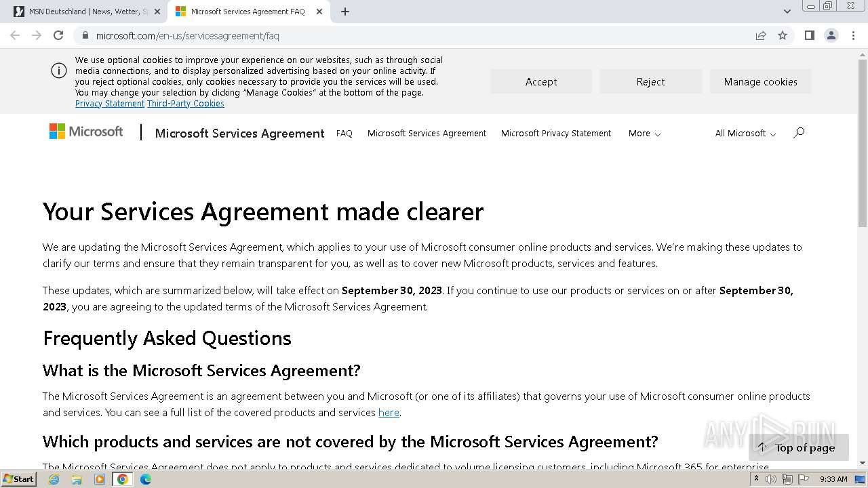Open the Privacy Statement link

pyautogui.click(x=110, y=104)
